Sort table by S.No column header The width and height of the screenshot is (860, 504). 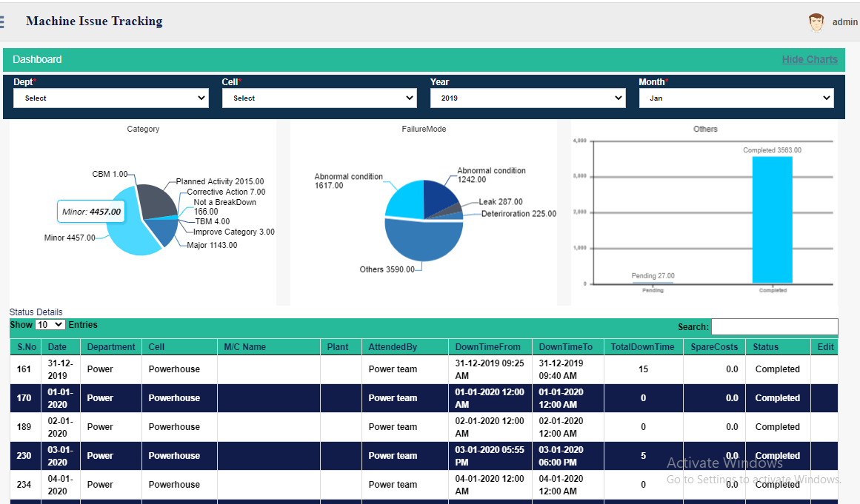coord(26,347)
